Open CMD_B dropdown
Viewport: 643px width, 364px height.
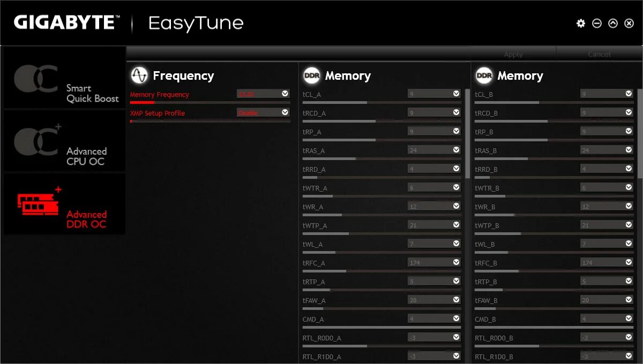607,318
